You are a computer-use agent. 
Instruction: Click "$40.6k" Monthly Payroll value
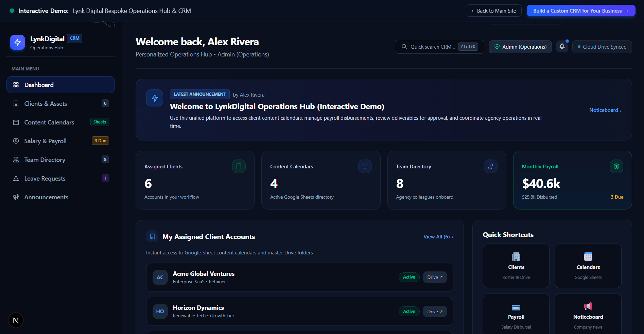click(x=541, y=184)
